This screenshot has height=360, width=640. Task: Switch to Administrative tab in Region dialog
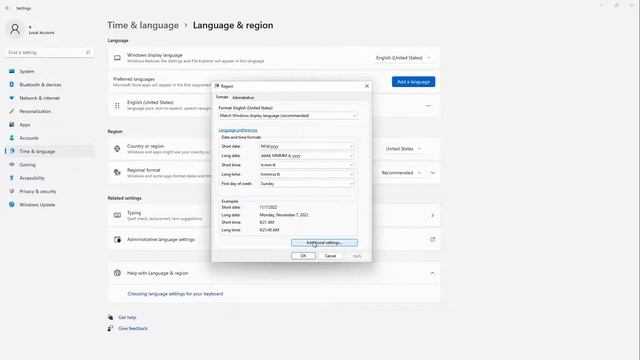(x=243, y=98)
